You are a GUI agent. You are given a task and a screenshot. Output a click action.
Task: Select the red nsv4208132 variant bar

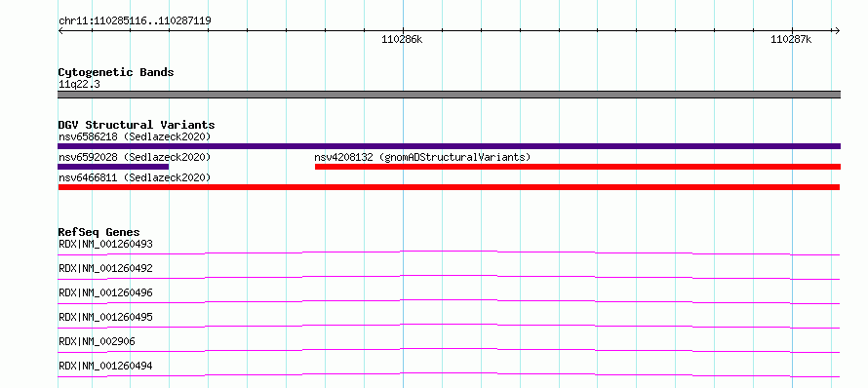pos(577,167)
